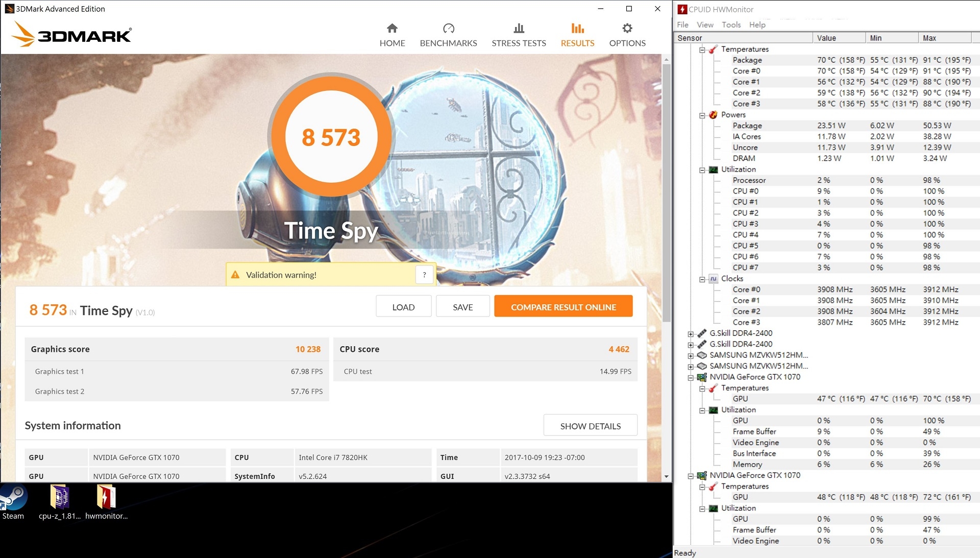Click the Clocks waveform icon

pyautogui.click(x=713, y=279)
